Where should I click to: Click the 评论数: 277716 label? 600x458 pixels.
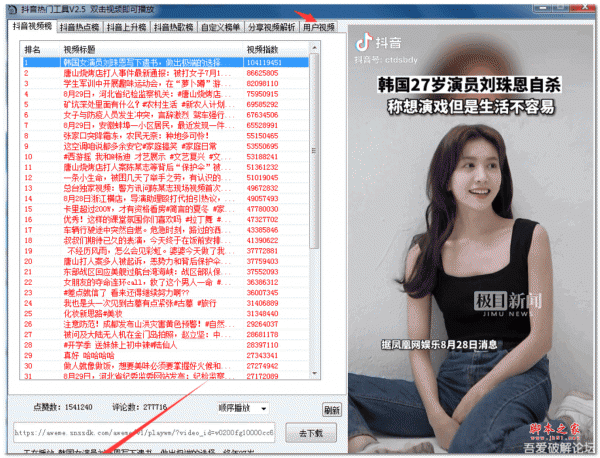pyautogui.click(x=140, y=407)
